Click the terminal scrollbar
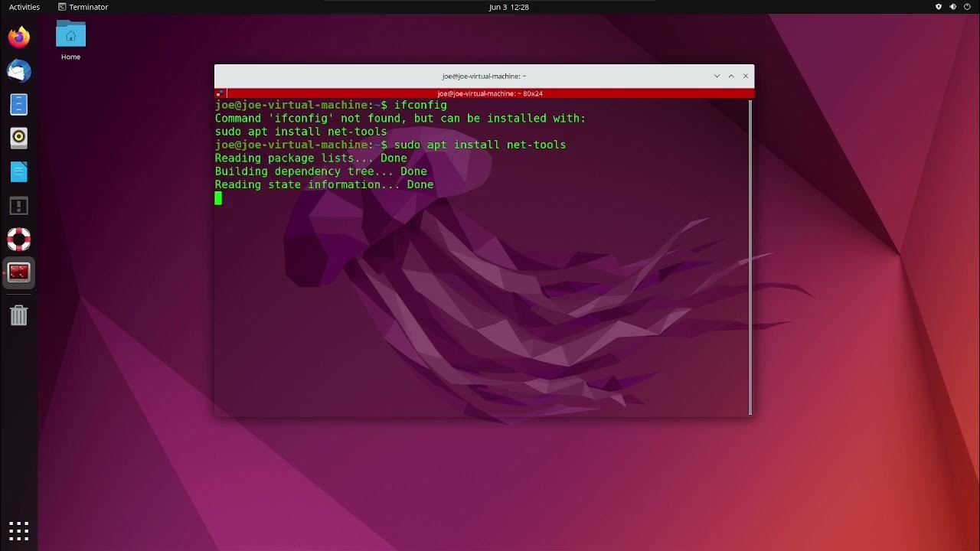Image resolution: width=980 pixels, height=551 pixels. coord(750,257)
